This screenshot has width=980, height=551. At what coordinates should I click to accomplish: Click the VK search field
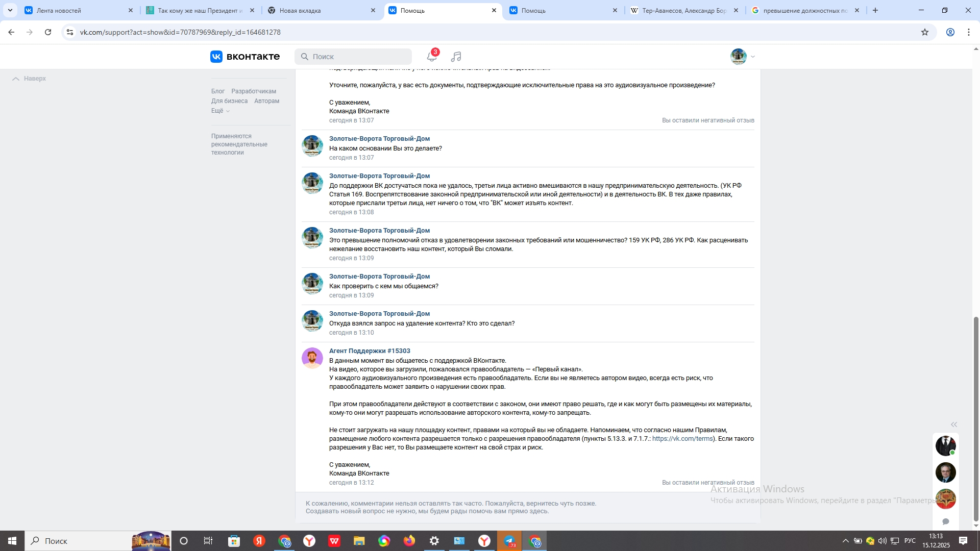[353, 57]
